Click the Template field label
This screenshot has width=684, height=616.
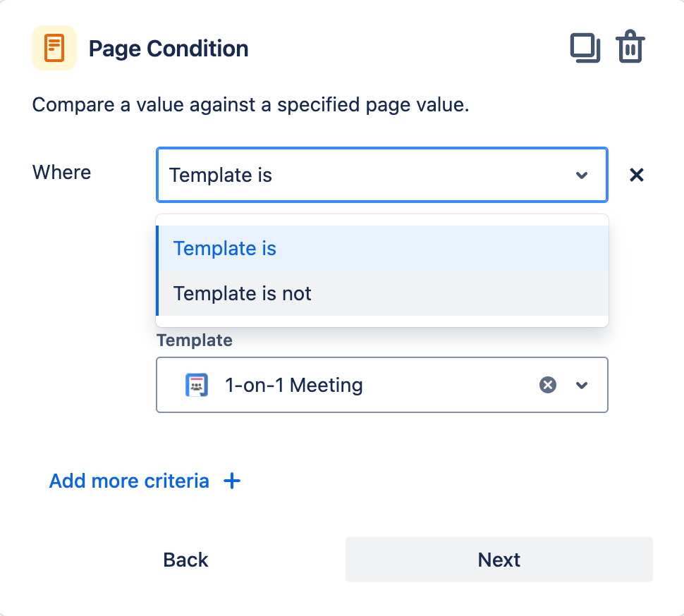tap(195, 340)
